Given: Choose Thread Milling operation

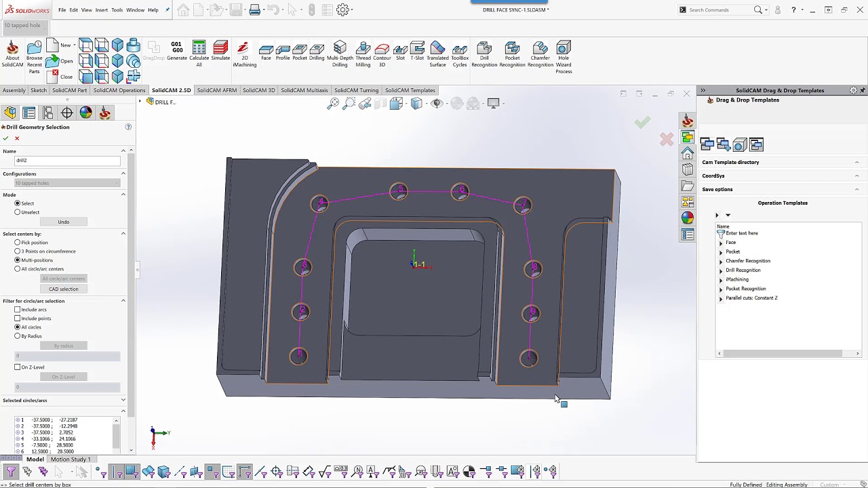Looking at the screenshot, I should click(363, 54).
